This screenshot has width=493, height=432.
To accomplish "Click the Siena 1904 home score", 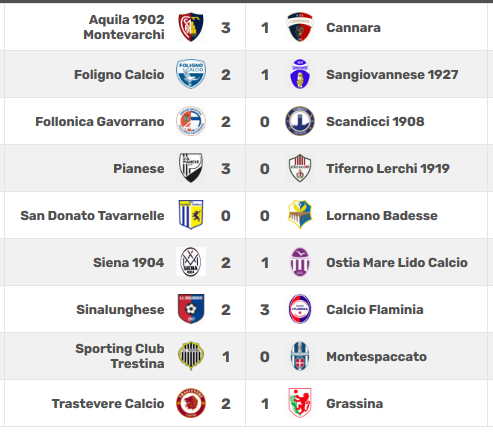I will point(226,263).
